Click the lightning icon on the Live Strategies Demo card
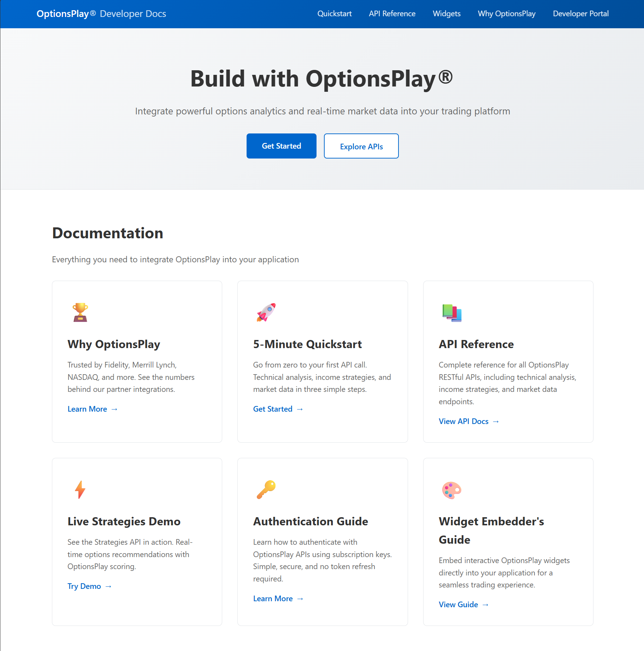 (79, 489)
